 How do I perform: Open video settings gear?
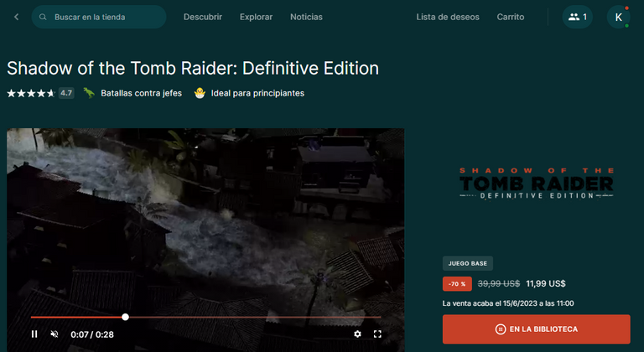tap(358, 334)
